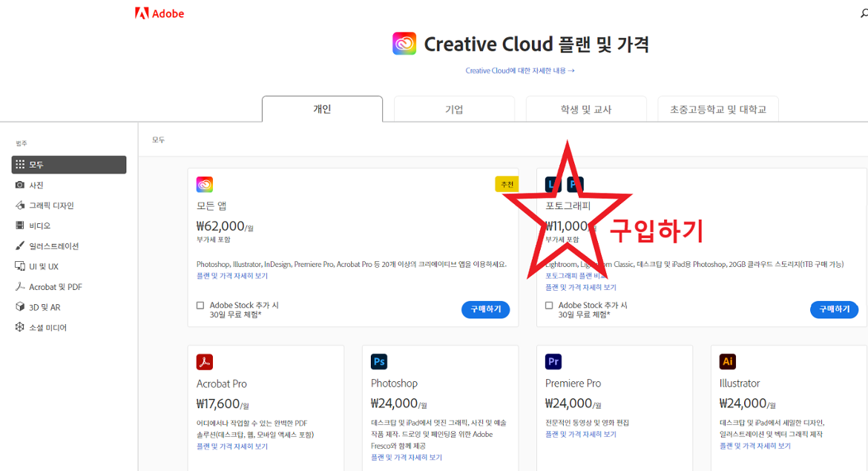
Task: Open the search magnifier icon
Action: pyautogui.click(x=864, y=13)
